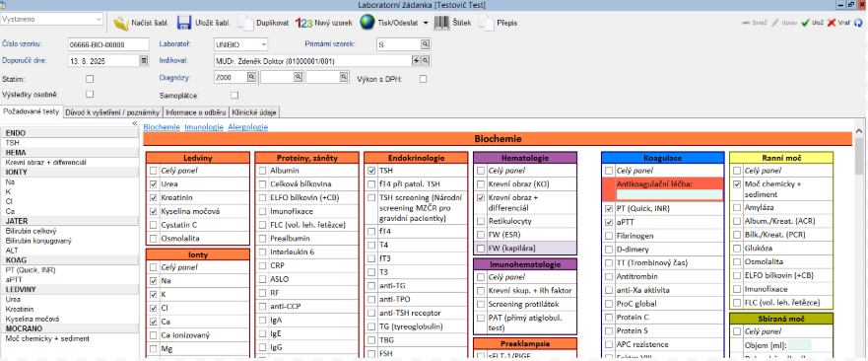Tick the Výkon s DPH checkbox
868x361 pixels.
[x=423, y=79]
